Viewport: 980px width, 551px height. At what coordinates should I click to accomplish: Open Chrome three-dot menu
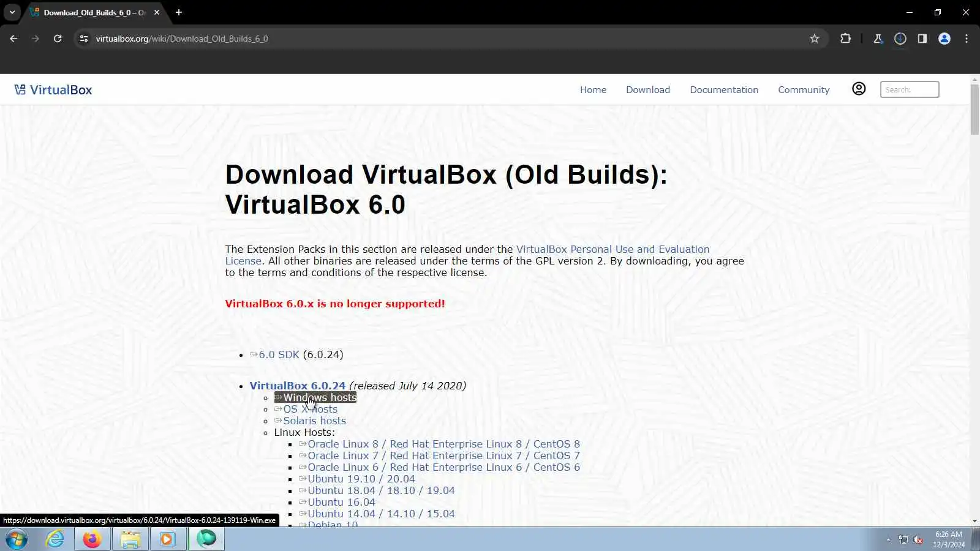coord(967,39)
